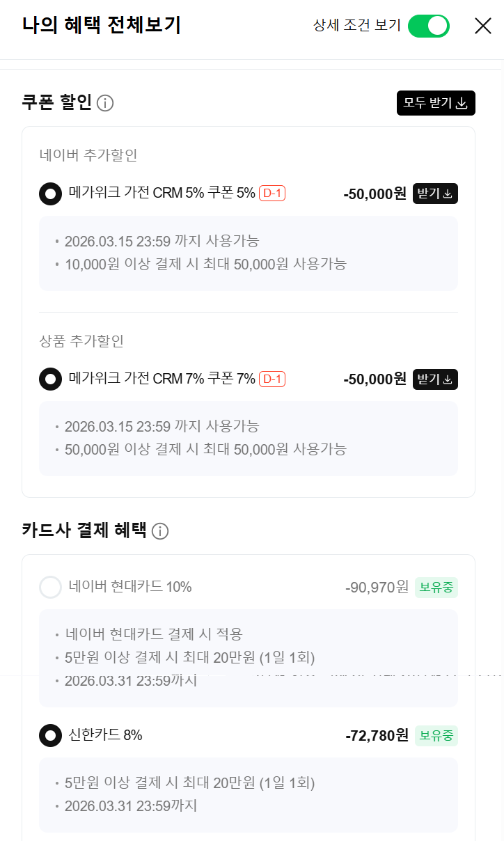The image size is (504, 841).
Task: Click 보유중 badge for 네이버 현대카드
Action: pos(436,588)
